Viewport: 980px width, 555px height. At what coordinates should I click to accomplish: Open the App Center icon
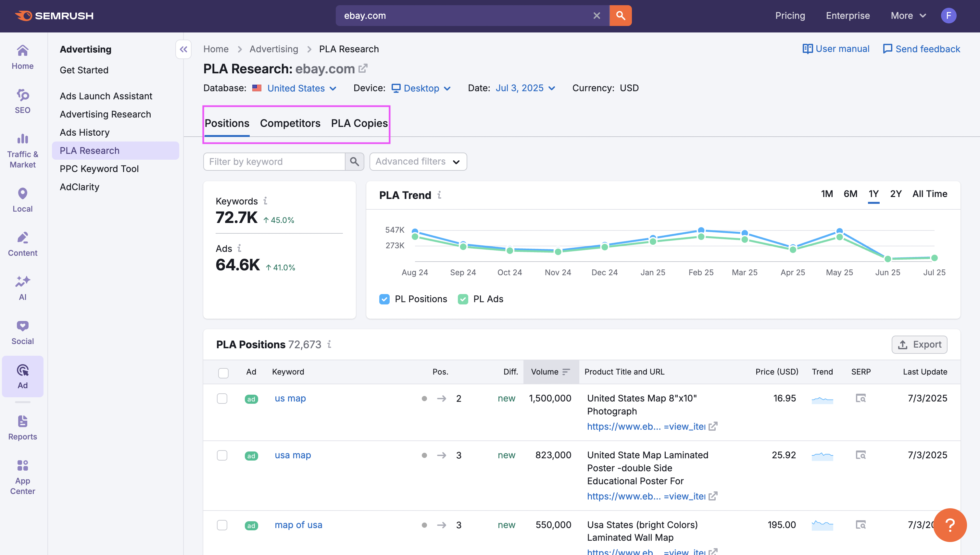[22, 476]
